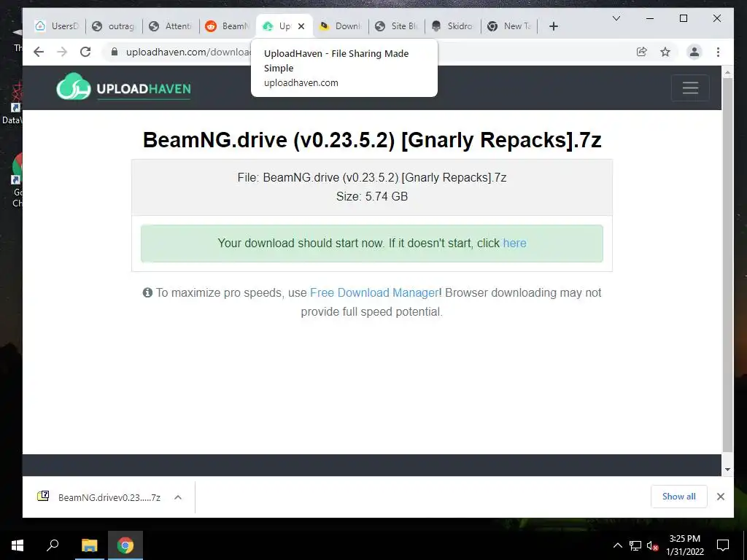
Task: Click the muted volume tray icon
Action: (x=652, y=545)
